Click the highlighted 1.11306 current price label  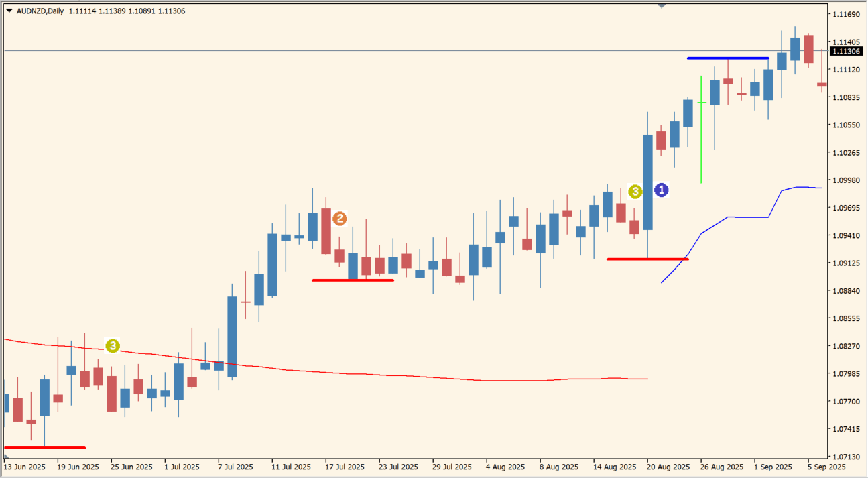coord(846,51)
